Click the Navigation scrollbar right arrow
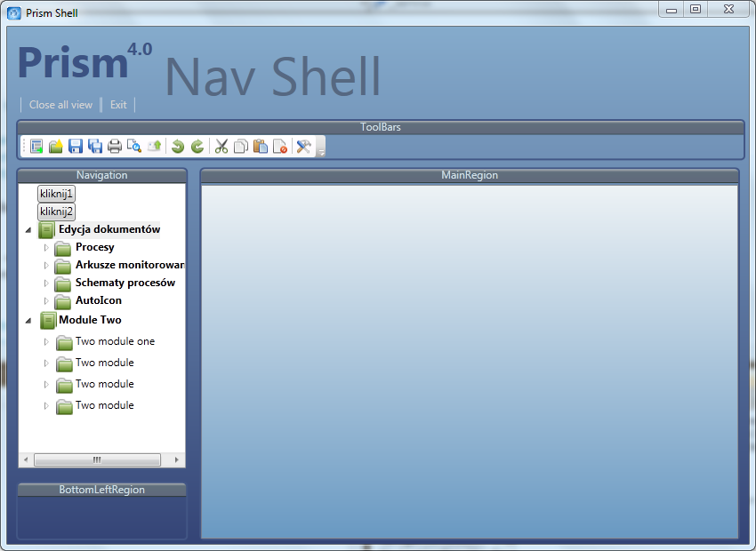Image resolution: width=756 pixels, height=551 pixels. [x=176, y=460]
